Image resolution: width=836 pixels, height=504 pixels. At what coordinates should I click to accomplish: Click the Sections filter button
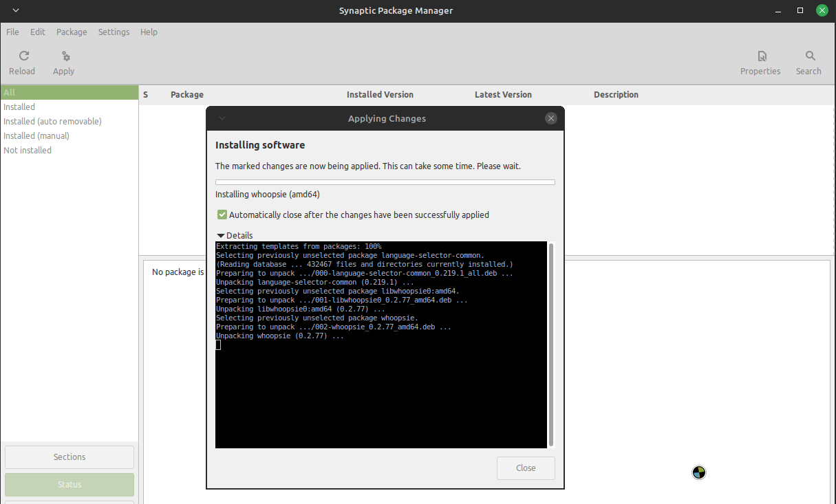coord(69,457)
